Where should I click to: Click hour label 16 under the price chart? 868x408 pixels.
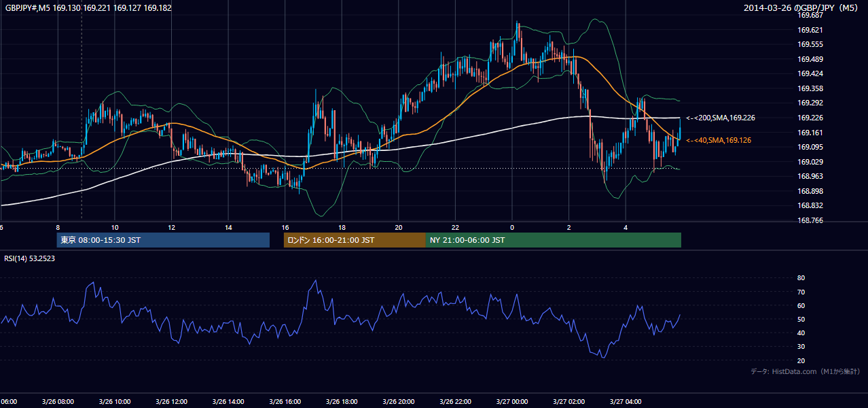pyautogui.click(x=285, y=228)
